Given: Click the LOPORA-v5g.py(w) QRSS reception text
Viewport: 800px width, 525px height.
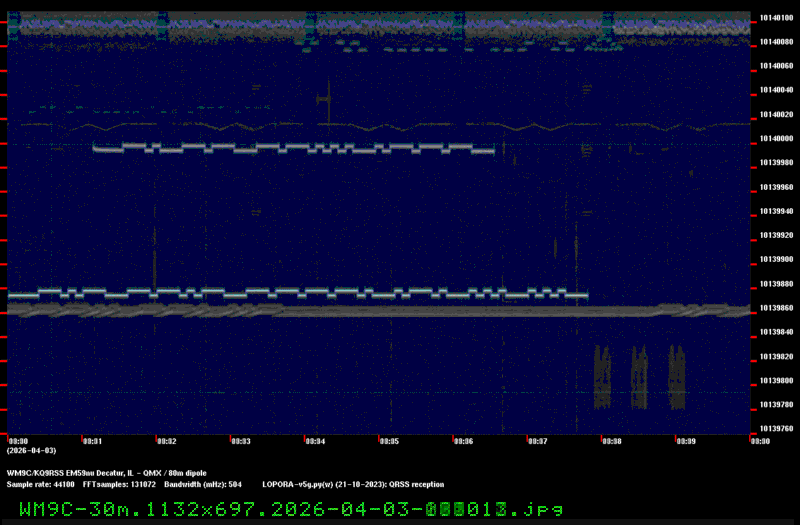Looking at the screenshot, I should (354, 485).
